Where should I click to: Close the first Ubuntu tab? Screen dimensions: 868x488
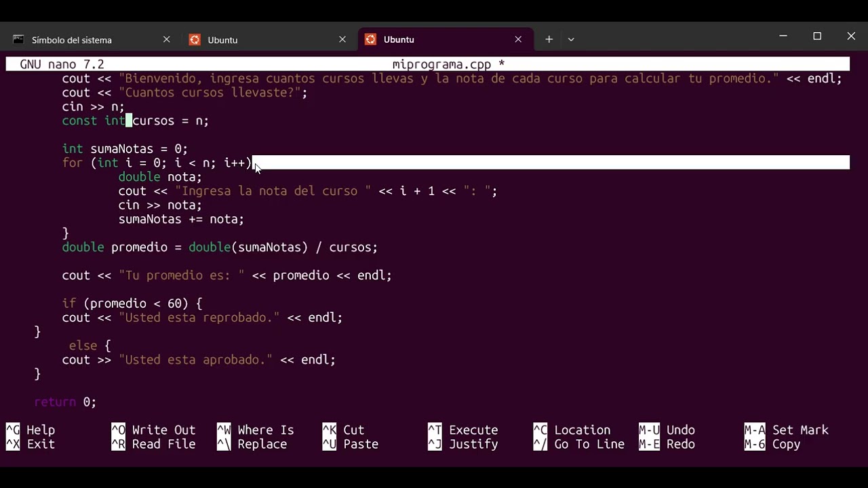tap(342, 40)
